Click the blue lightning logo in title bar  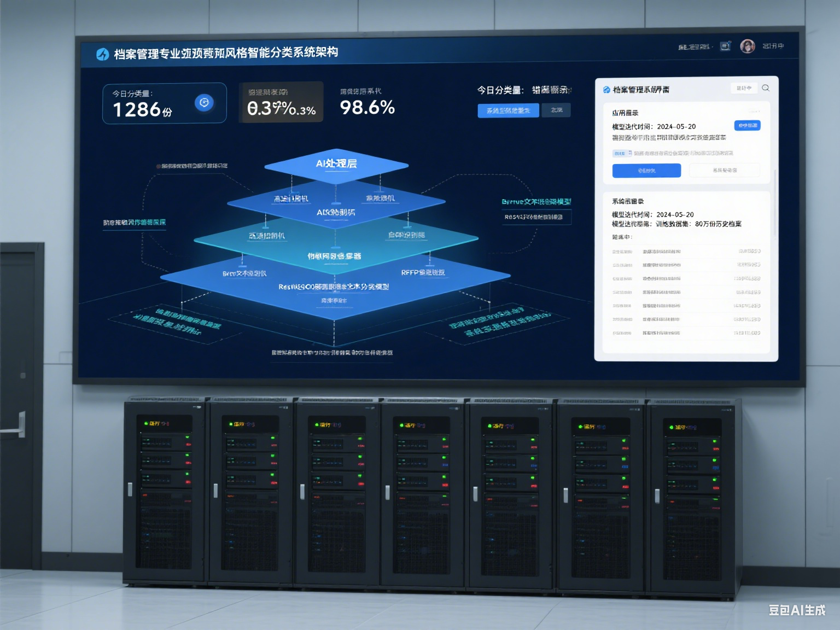102,54
